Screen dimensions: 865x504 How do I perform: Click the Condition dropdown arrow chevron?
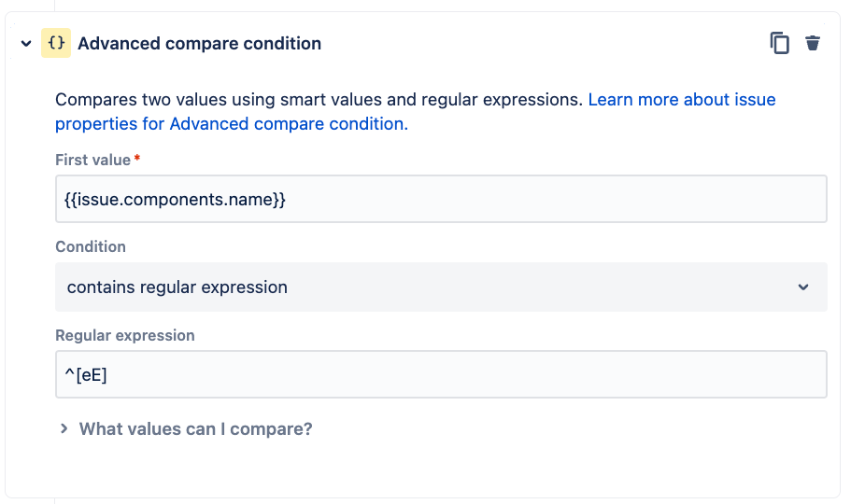(x=803, y=287)
